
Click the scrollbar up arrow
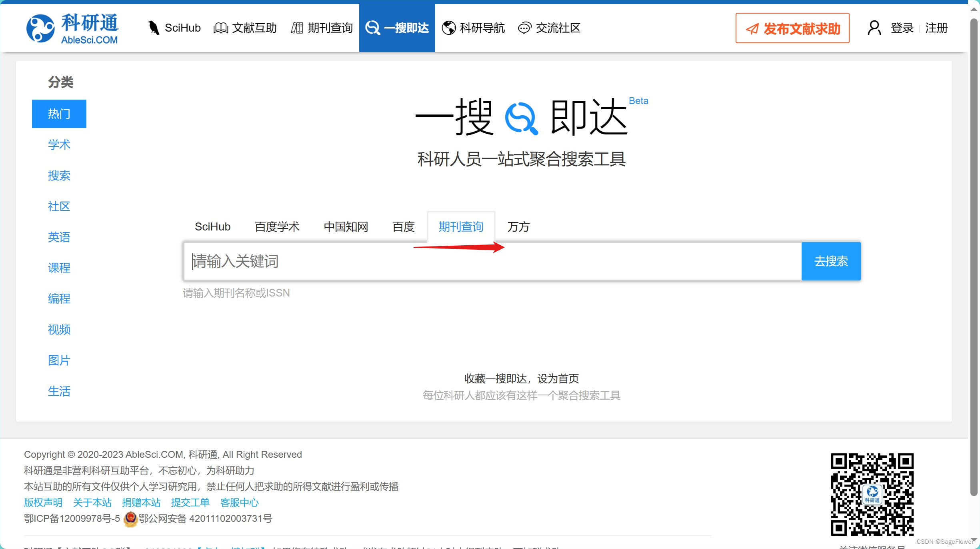click(x=974, y=9)
